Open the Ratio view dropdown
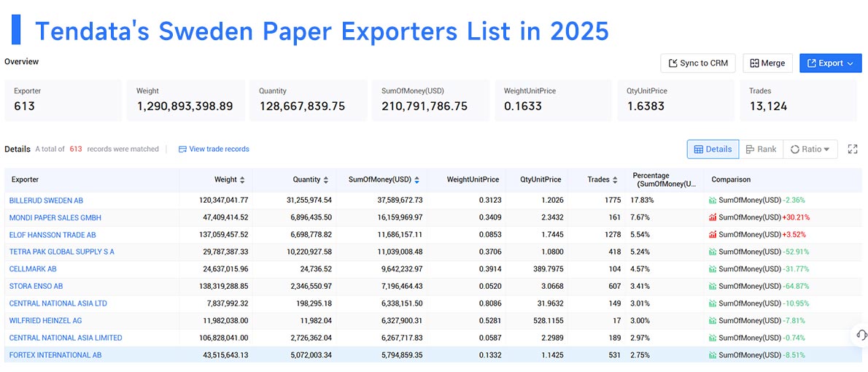 (810, 149)
